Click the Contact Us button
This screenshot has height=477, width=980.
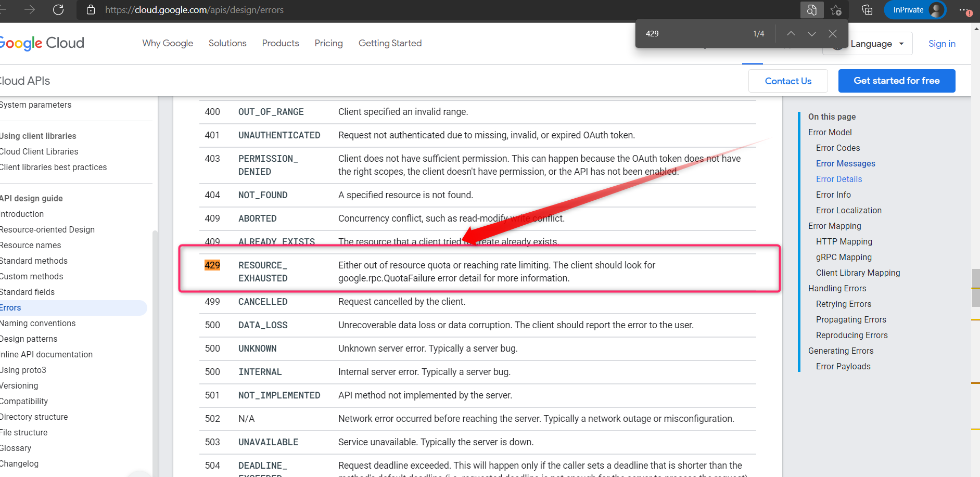click(788, 81)
